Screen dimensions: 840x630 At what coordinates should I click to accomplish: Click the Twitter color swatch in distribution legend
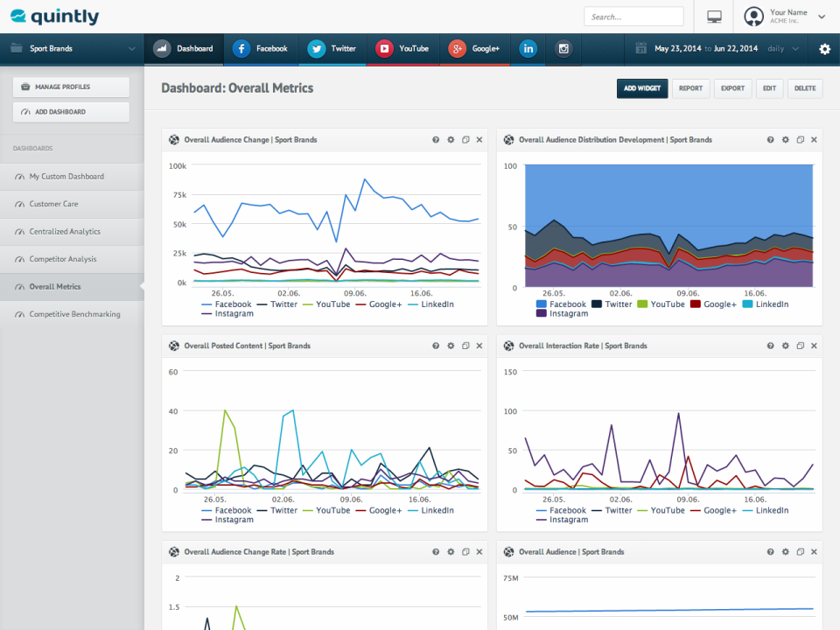click(597, 304)
